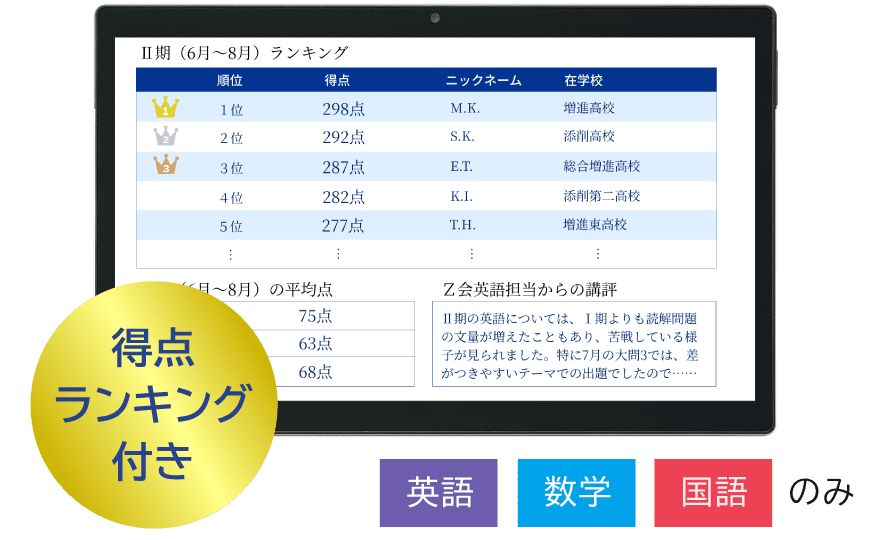Click the 75点 average score cell
Viewport: 870px width, 540px height.
pyautogui.click(x=315, y=316)
